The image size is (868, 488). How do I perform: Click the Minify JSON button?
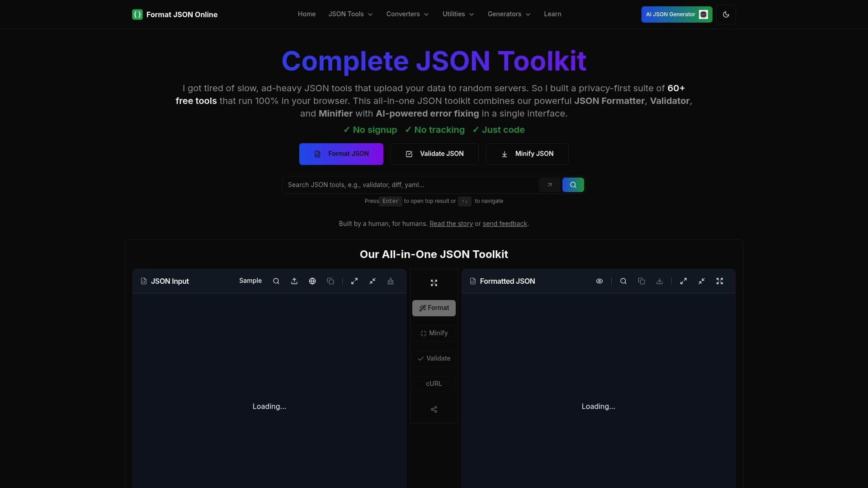click(527, 154)
